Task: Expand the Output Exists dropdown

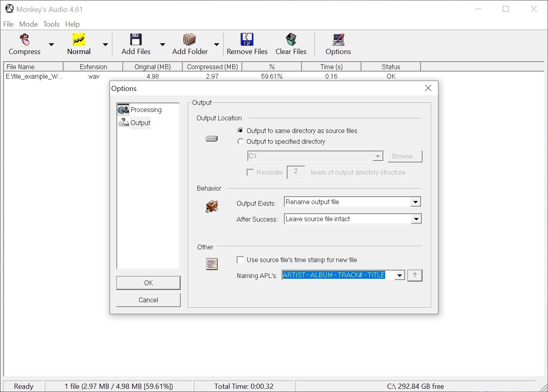Action: pyautogui.click(x=415, y=202)
